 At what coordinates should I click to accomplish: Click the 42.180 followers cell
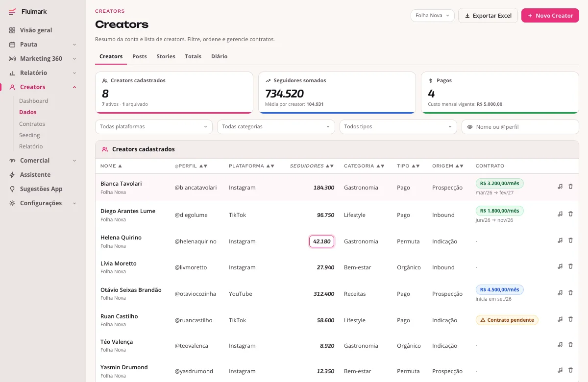pyautogui.click(x=322, y=241)
